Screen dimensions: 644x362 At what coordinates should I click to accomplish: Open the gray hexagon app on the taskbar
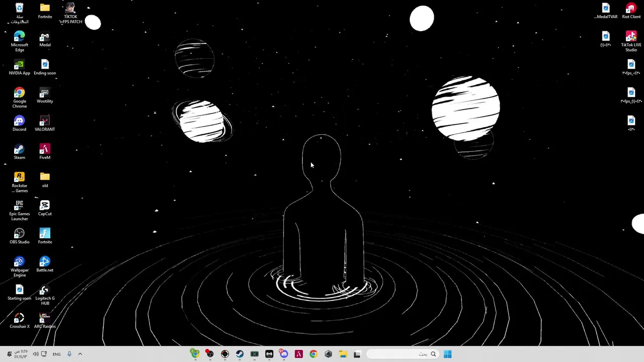[x=328, y=354]
